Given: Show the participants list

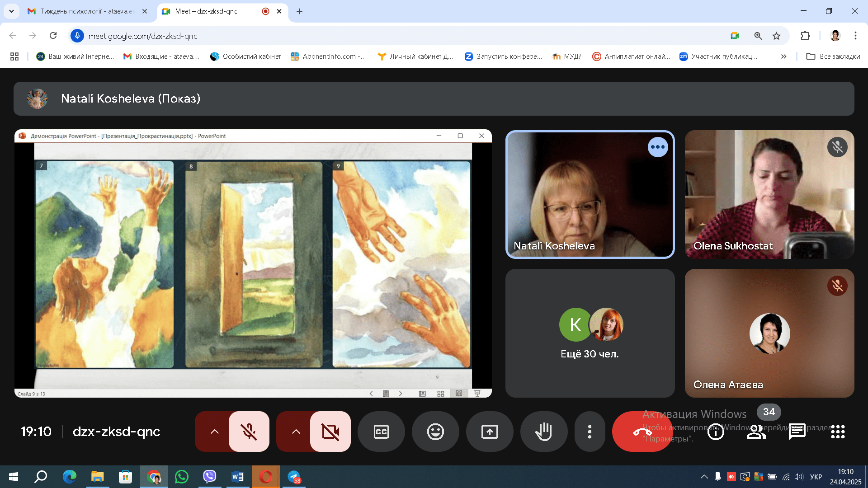Looking at the screenshot, I should pos(756,432).
